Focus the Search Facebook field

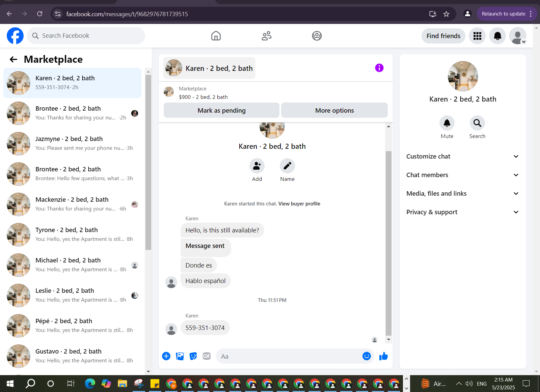coord(86,36)
